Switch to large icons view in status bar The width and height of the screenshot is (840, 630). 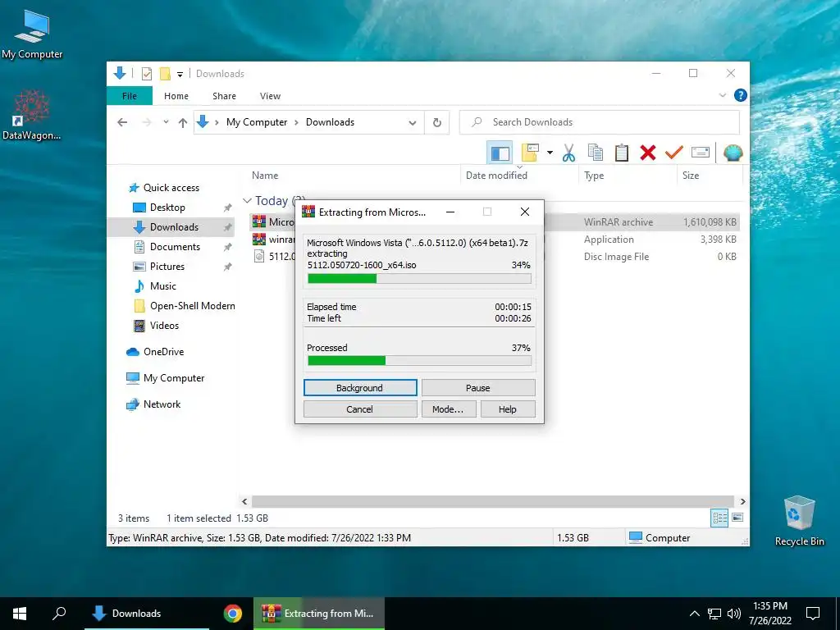(x=737, y=518)
